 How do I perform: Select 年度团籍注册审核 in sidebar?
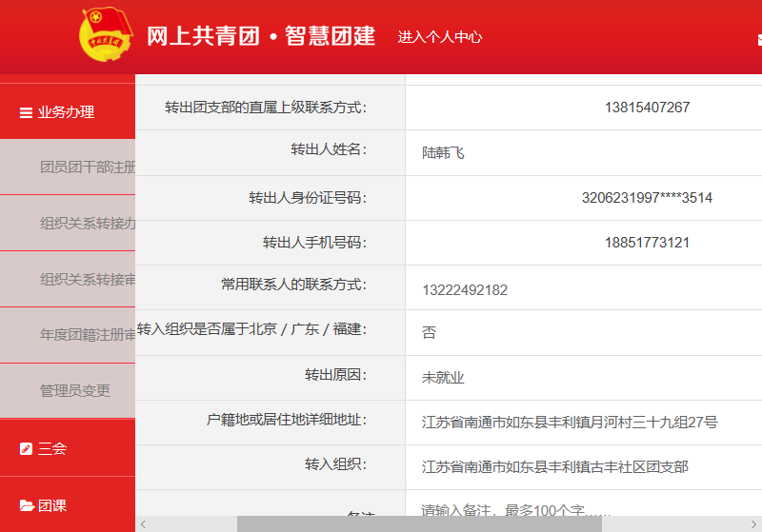pos(87,335)
